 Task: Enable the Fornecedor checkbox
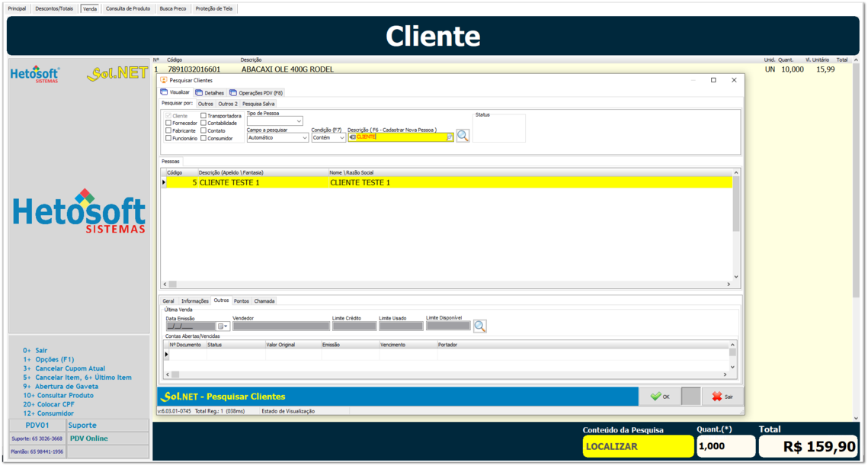coord(168,124)
